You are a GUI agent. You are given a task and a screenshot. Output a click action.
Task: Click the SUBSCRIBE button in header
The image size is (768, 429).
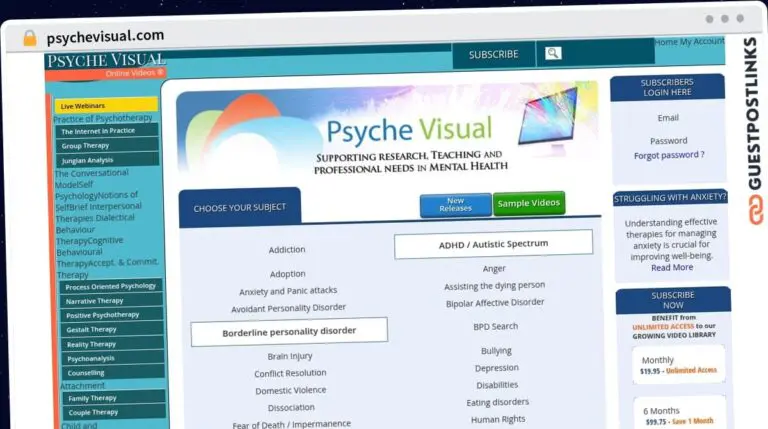[x=493, y=54]
